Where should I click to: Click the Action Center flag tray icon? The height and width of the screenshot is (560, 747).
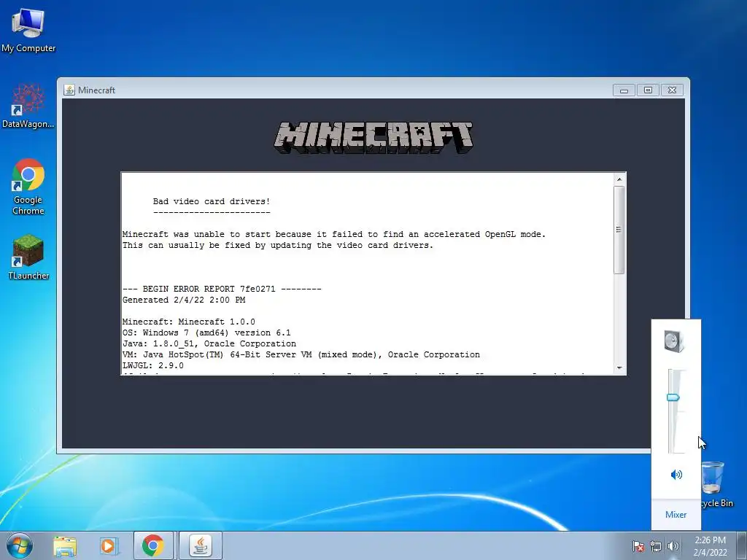click(x=638, y=546)
